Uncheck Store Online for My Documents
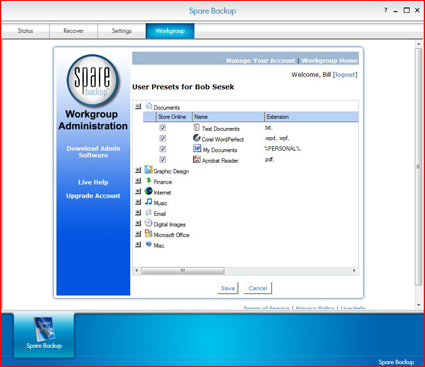The width and height of the screenshot is (425, 367). pyautogui.click(x=163, y=149)
